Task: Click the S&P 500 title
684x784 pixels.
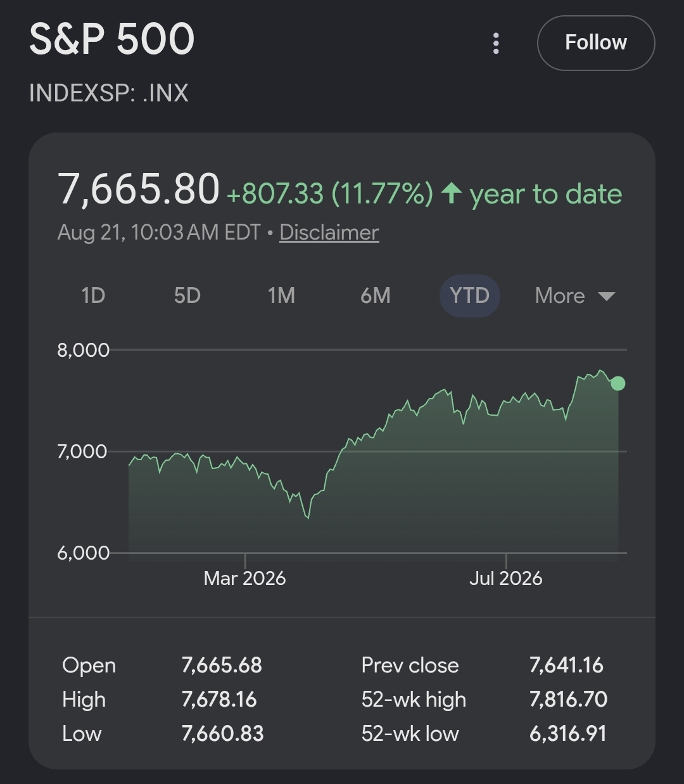Action: pos(111,39)
